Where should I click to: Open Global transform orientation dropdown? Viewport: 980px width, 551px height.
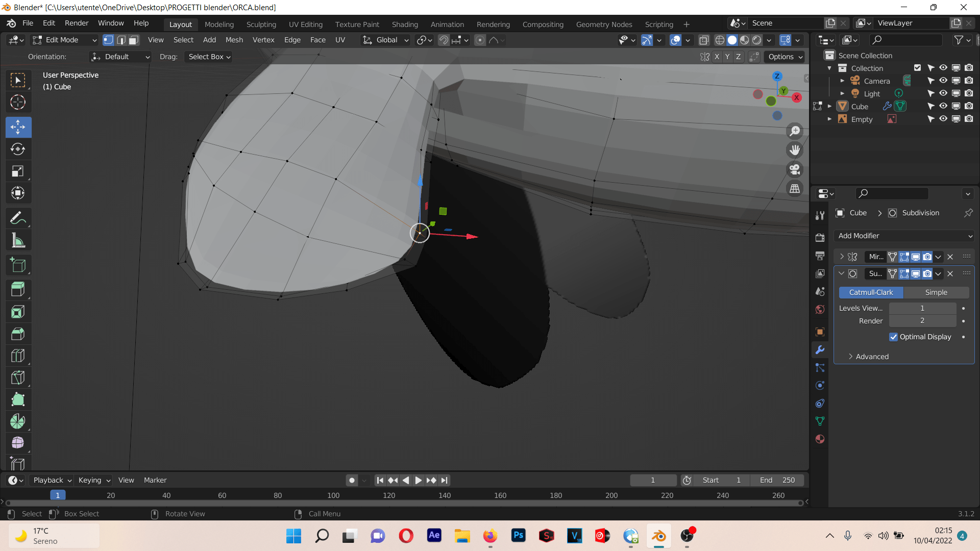click(385, 40)
